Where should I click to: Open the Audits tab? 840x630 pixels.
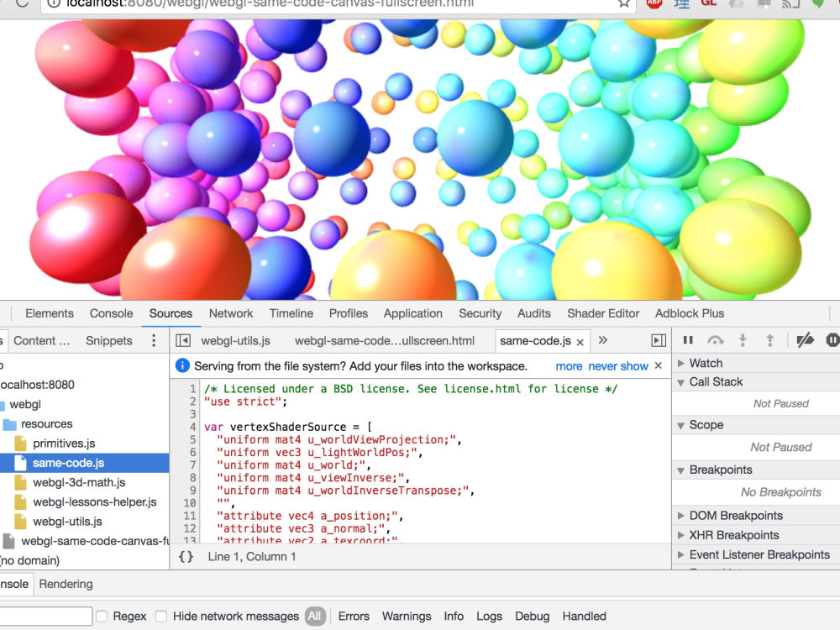[533, 313]
